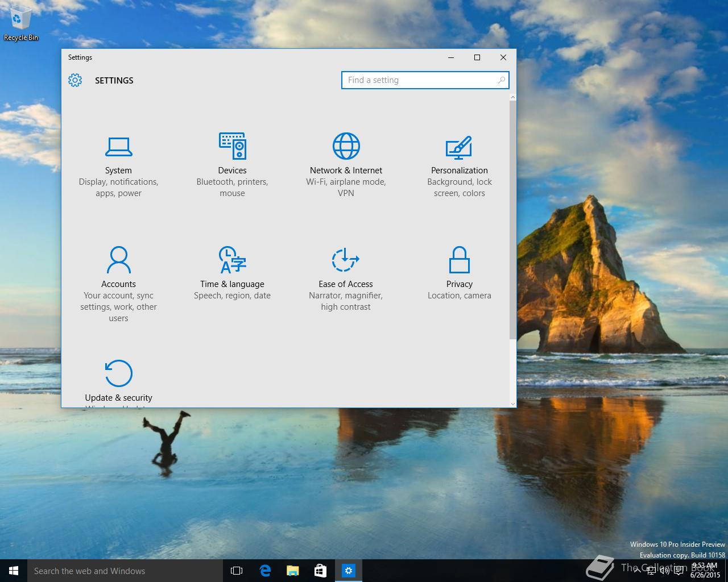The height and width of the screenshot is (582, 728).
Task: Click the taskbar clock showing 9:53 AM
Action: tap(705, 571)
